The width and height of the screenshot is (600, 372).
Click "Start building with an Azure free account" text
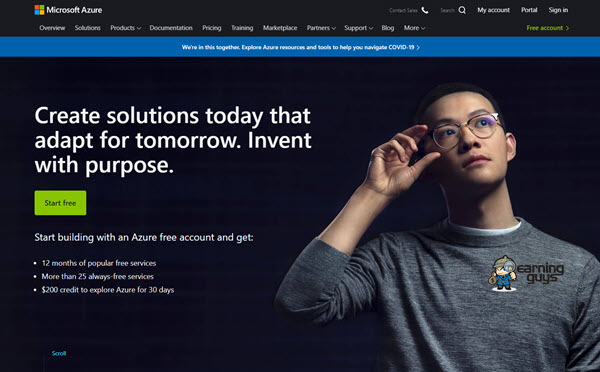point(144,237)
